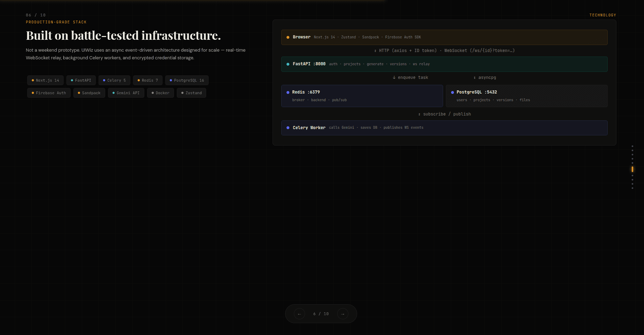Click 'broker · backend · pub/sub' text in Redis box

tap(319, 100)
